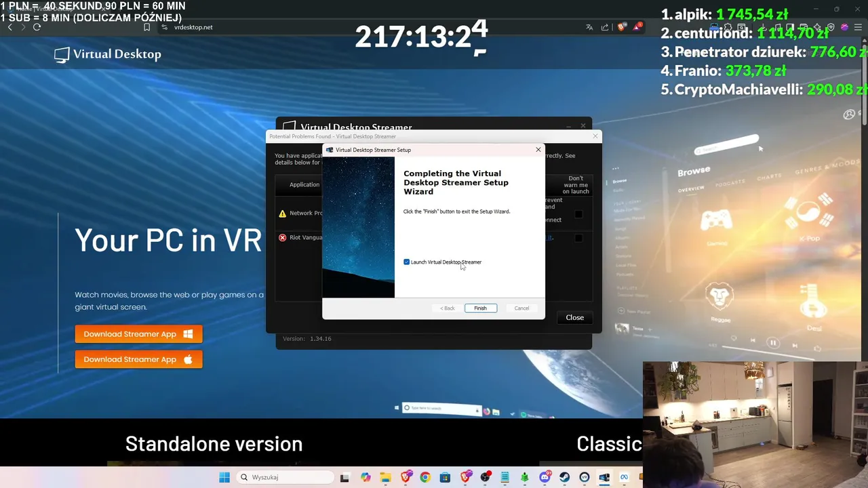This screenshot has width=868, height=488.
Task: Tick the don't-warn checkbox for Network Problem row
Action: 578,214
